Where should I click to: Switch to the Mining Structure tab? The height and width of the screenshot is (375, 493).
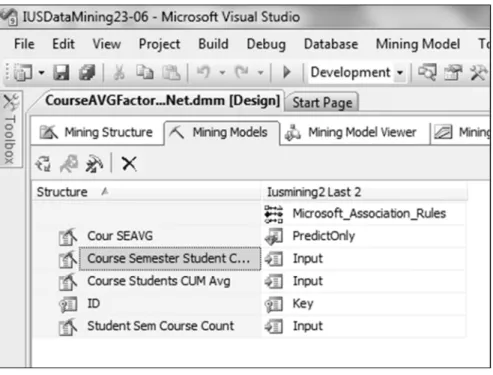(x=96, y=132)
